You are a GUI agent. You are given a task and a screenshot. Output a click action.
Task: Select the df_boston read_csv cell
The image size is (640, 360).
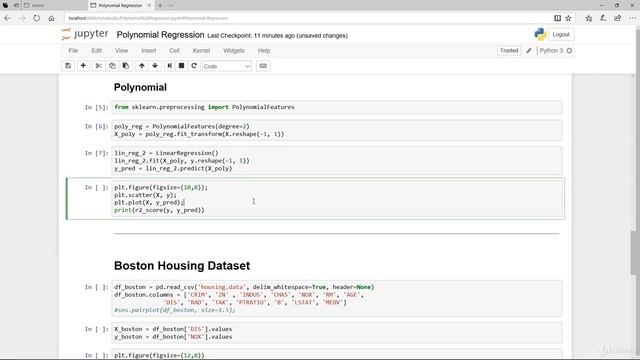337,299
